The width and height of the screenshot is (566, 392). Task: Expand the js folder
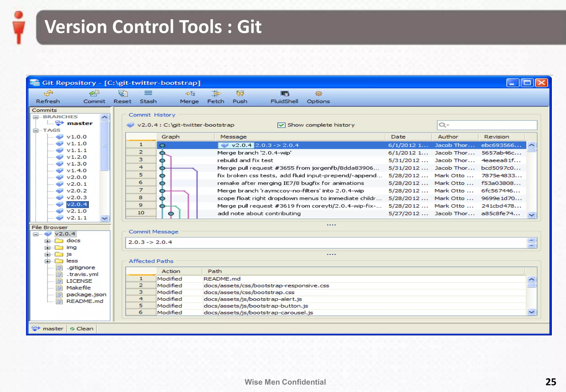click(x=48, y=254)
